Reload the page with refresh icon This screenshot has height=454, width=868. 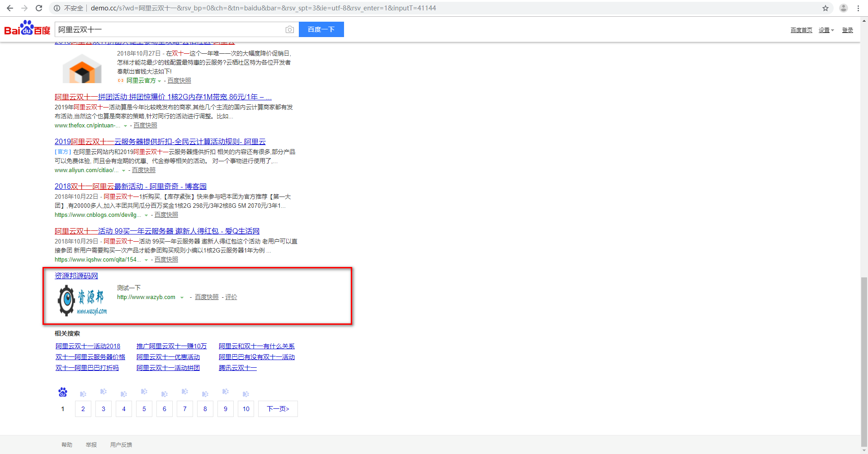click(x=39, y=8)
